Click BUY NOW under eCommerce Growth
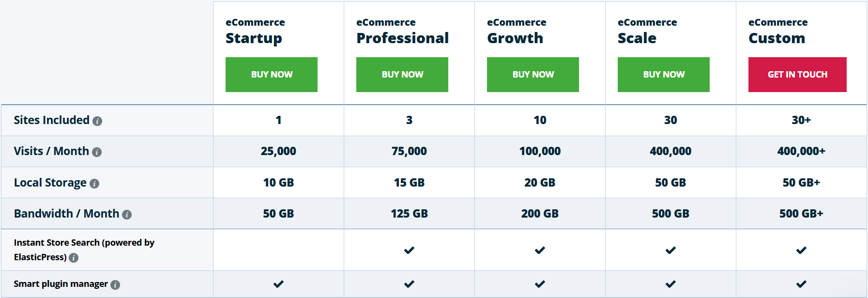This screenshot has height=298, width=868. pyautogui.click(x=533, y=74)
